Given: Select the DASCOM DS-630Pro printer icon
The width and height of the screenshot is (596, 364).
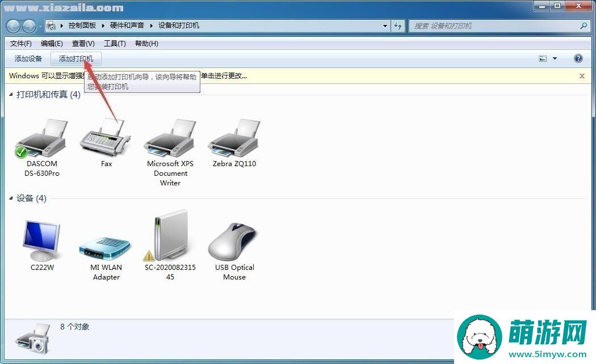Looking at the screenshot, I should (41, 138).
